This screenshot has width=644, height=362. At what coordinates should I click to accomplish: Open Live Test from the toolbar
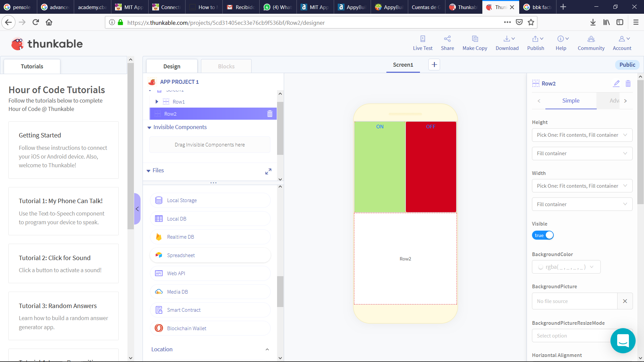423,43
